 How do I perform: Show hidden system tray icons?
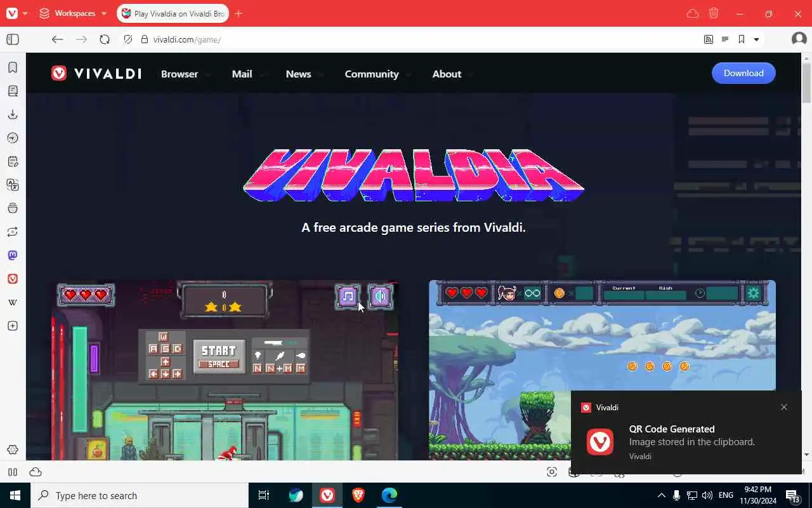(x=661, y=495)
